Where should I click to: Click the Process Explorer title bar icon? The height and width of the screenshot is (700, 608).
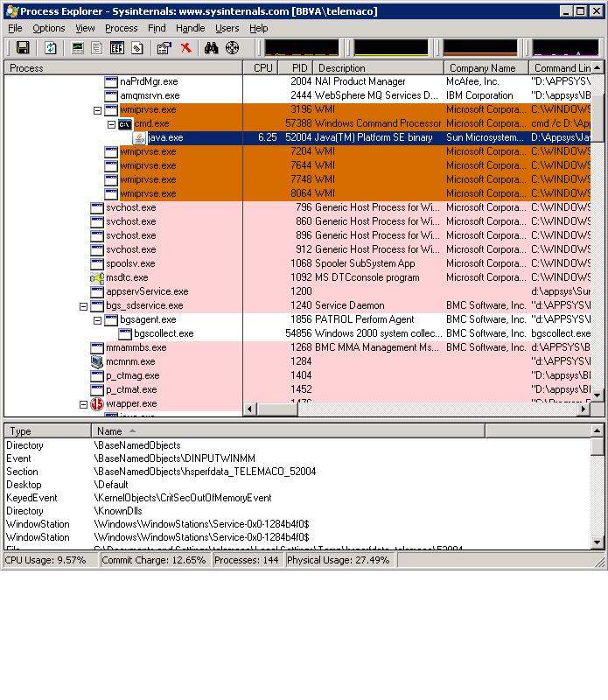[x=12, y=11]
